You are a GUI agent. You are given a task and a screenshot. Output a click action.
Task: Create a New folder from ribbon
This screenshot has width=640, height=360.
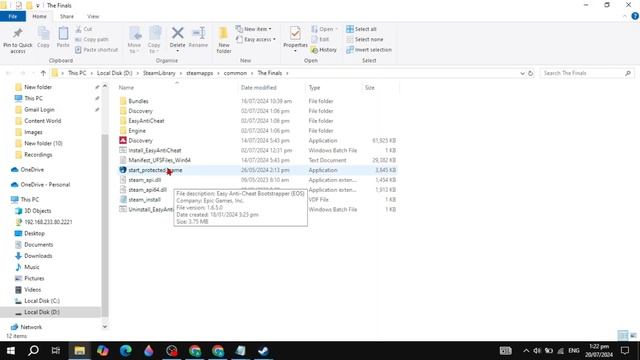click(x=224, y=40)
